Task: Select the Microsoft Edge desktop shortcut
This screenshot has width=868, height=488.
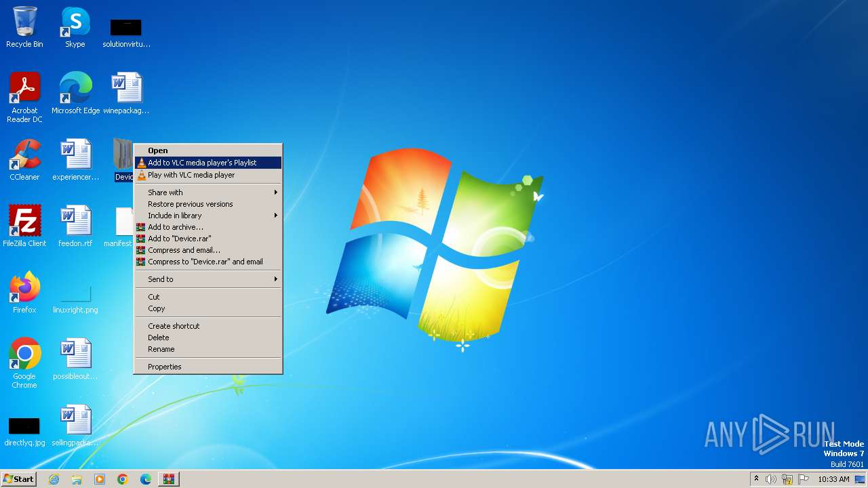Action: click(x=75, y=93)
